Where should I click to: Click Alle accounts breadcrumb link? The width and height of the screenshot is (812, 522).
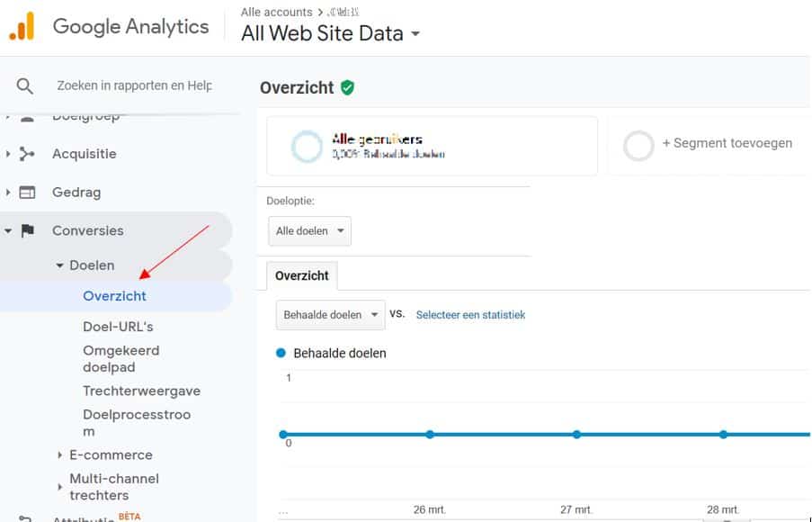tap(276, 12)
